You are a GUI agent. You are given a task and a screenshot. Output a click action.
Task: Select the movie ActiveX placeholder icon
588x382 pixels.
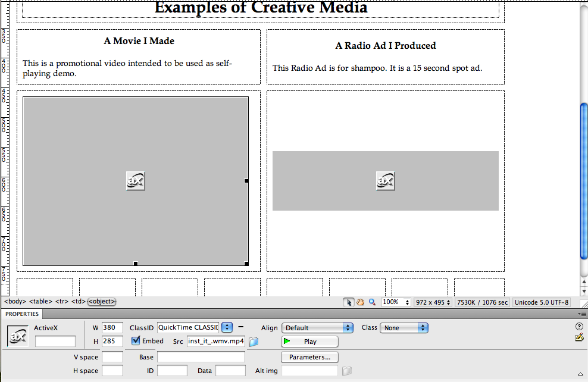(136, 180)
